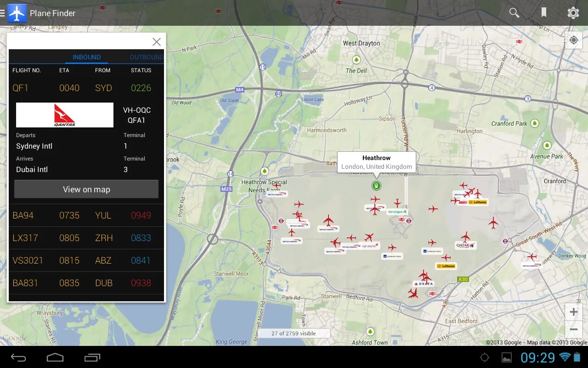The height and width of the screenshot is (368, 588).
Task: Tap the green A30 road marker
Action: (463, 279)
